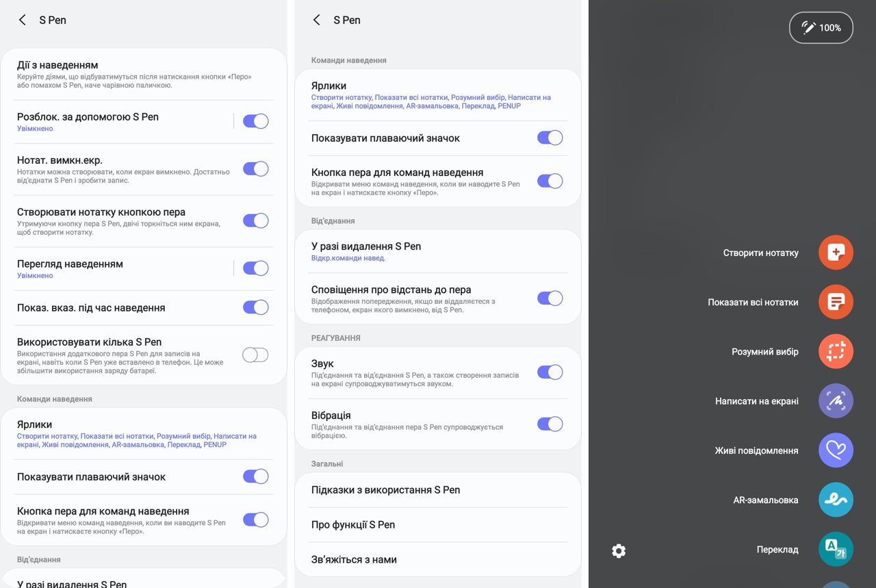Tap the Написати на екрані shortcut icon

click(x=836, y=401)
